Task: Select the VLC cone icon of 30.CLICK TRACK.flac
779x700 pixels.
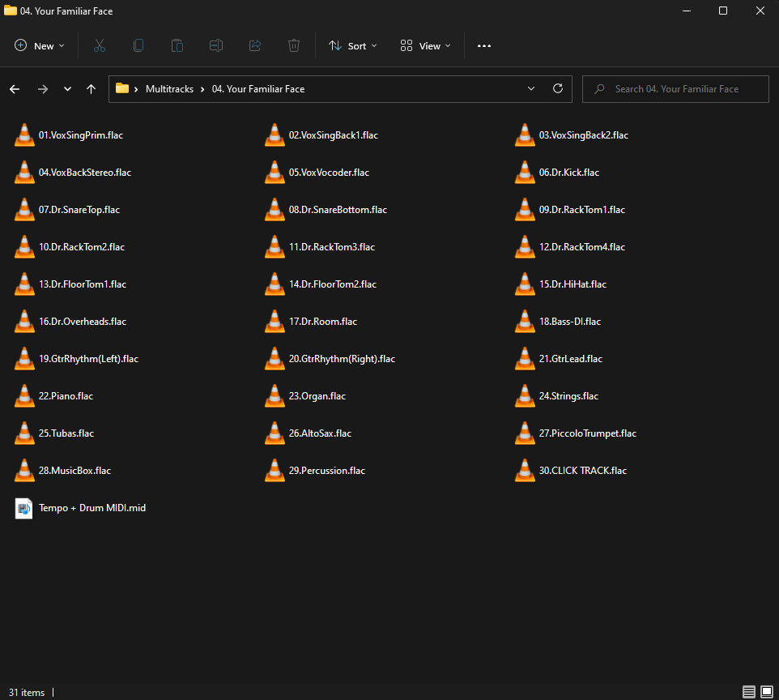Action: pyautogui.click(x=525, y=470)
